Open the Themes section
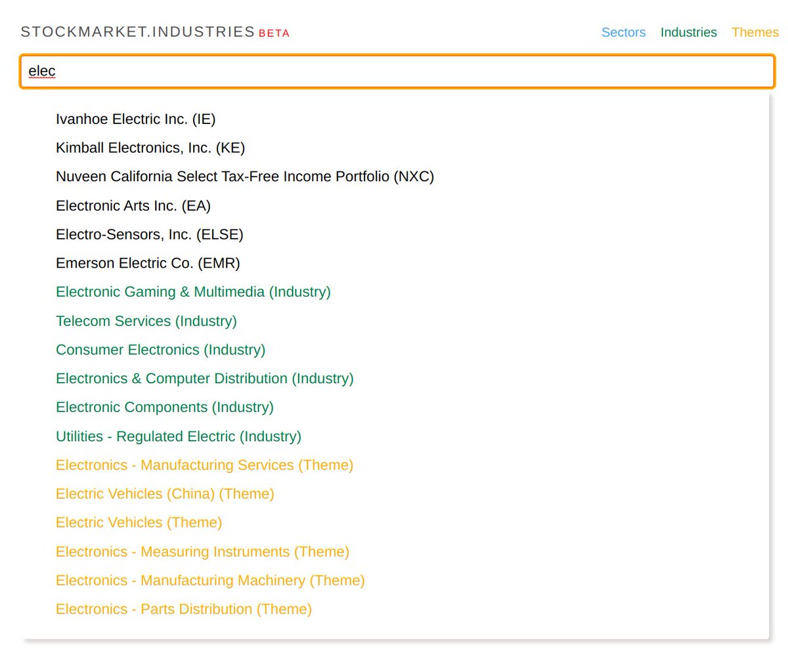The width and height of the screenshot is (788, 672). pyautogui.click(x=755, y=32)
